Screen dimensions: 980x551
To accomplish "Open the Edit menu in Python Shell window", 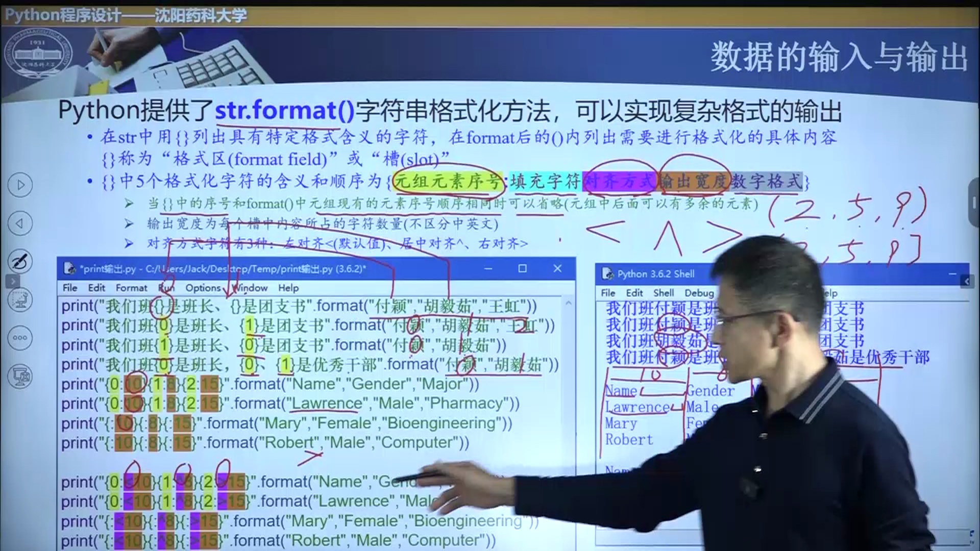I will click(x=634, y=293).
